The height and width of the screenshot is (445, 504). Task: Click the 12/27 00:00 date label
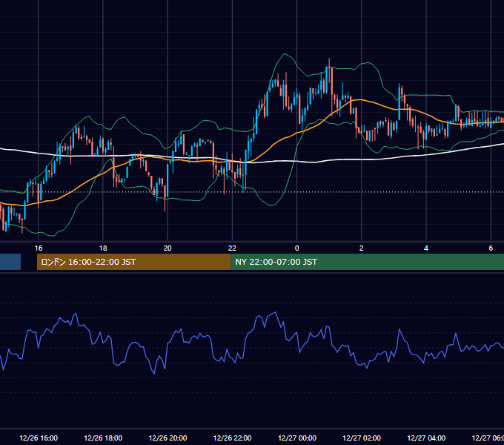[297, 438]
